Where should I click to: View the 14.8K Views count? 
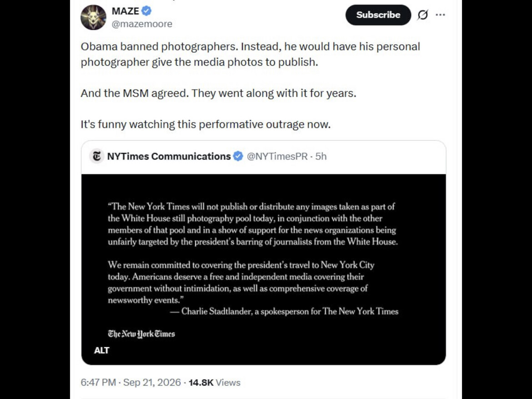[x=215, y=382]
